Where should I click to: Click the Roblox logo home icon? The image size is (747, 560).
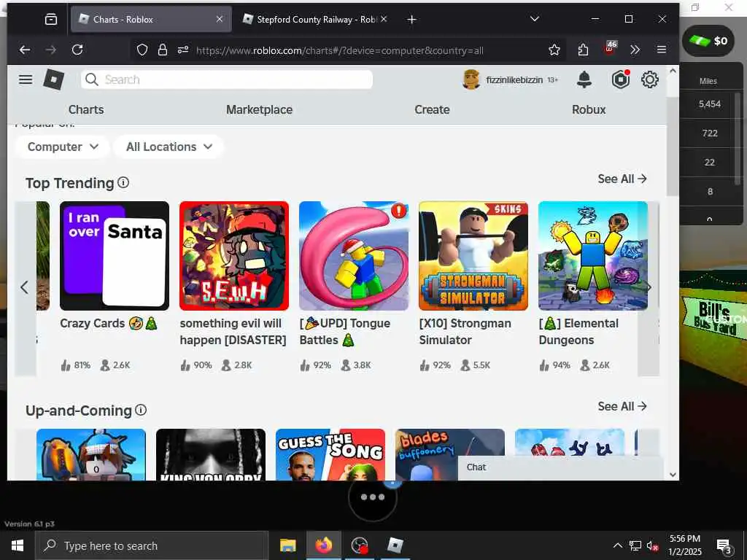click(54, 79)
